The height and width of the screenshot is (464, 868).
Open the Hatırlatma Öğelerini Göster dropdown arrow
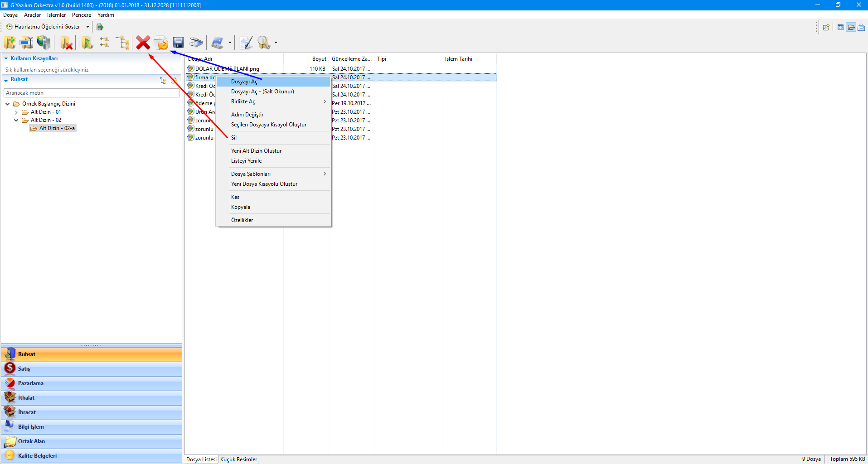click(87, 27)
